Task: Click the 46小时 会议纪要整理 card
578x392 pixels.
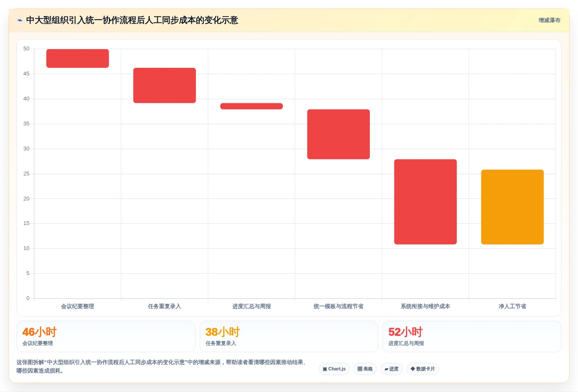Action: tap(106, 336)
